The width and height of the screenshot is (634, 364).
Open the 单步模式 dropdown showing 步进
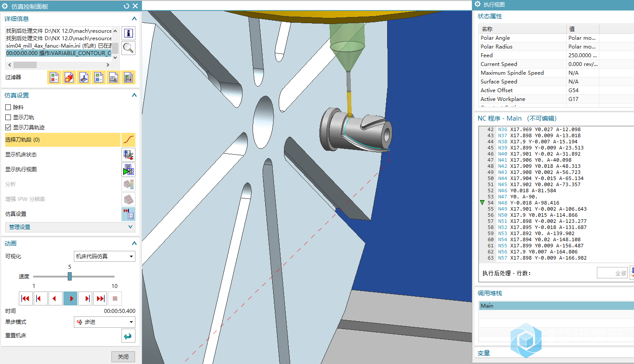point(104,322)
